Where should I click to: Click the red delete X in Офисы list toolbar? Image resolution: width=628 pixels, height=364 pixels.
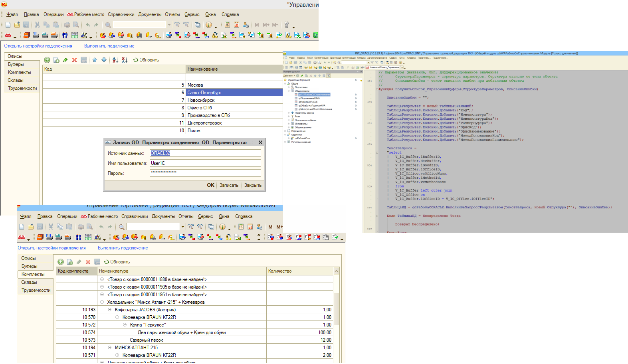[74, 60]
